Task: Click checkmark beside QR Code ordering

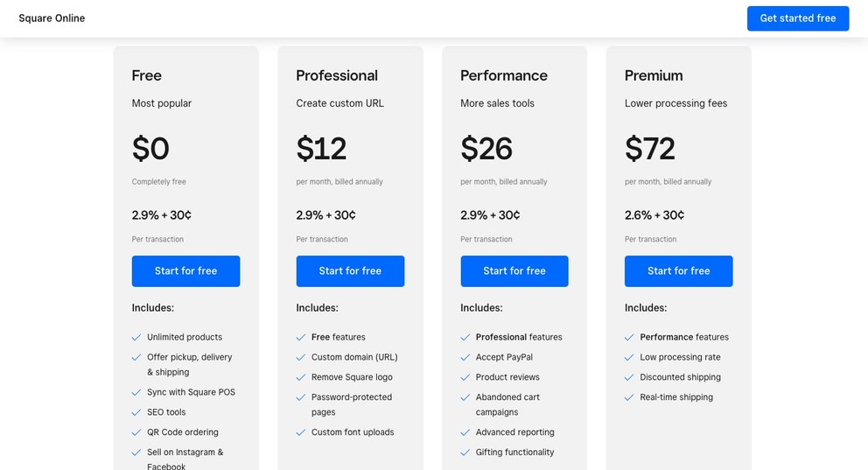Action: (x=136, y=432)
